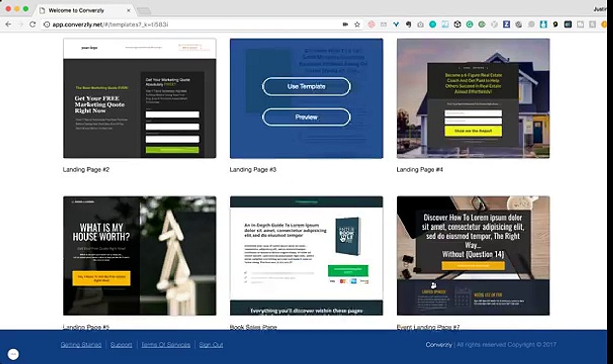Select the Book Sales Page template thumbnail
Image resolution: width=613 pixels, height=364 pixels.
tap(306, 256)
